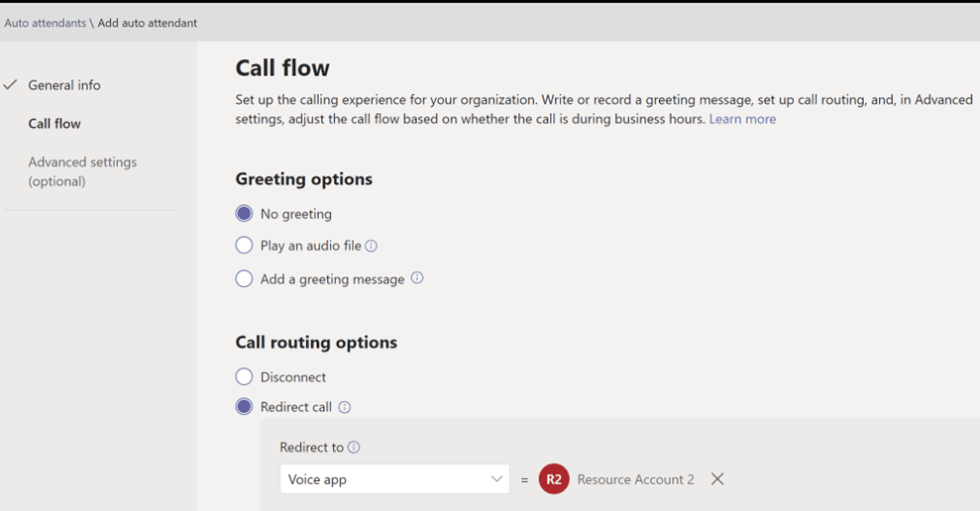Remove Resource Account 2 with the X icon

point(717,479)
